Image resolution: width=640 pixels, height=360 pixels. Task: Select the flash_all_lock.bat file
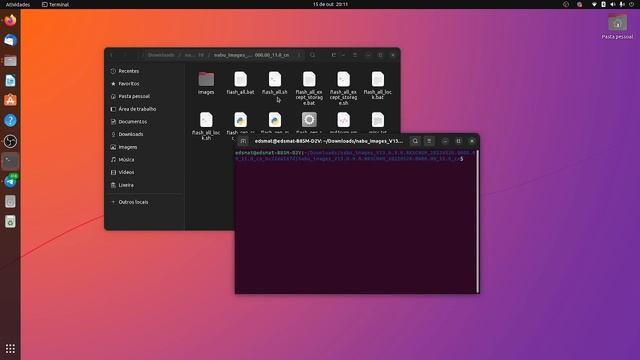click(378, 86)
